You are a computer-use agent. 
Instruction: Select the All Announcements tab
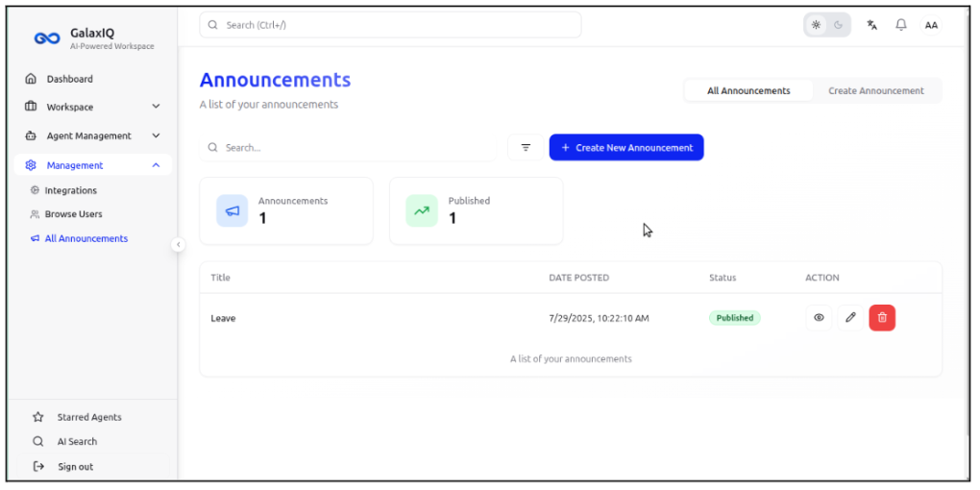[748, 90]
